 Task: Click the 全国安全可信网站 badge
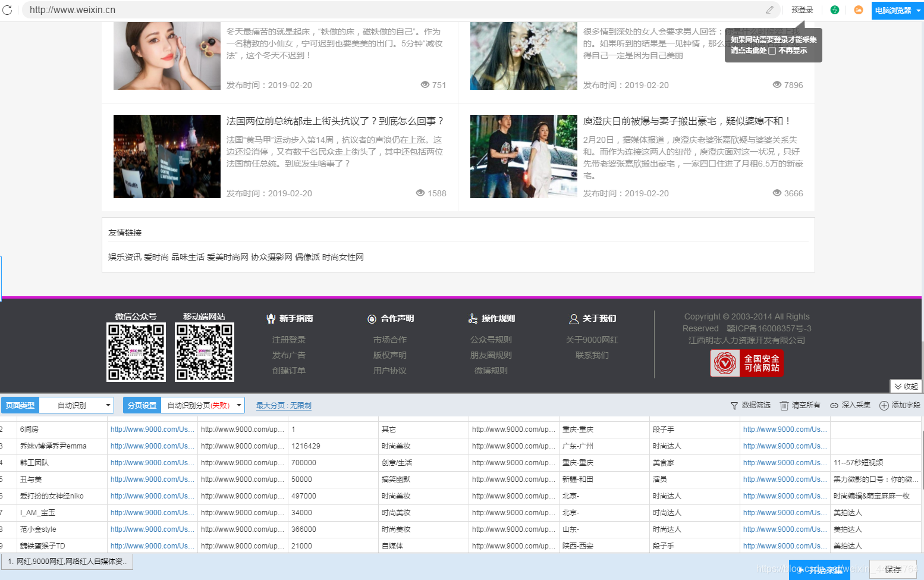[747, 363]
